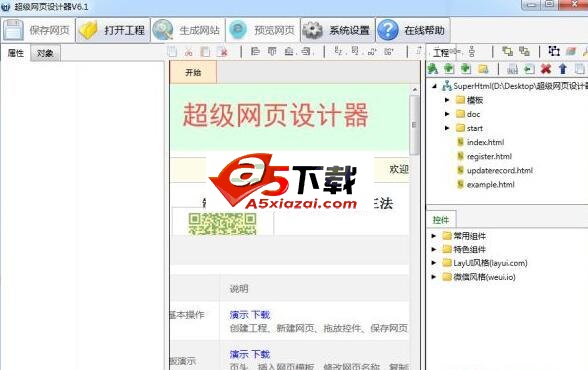The width and height of the screenshot is (588, 370).
Task: Switch to the 对象 objects tab
Action: click(x=45, y=53)
